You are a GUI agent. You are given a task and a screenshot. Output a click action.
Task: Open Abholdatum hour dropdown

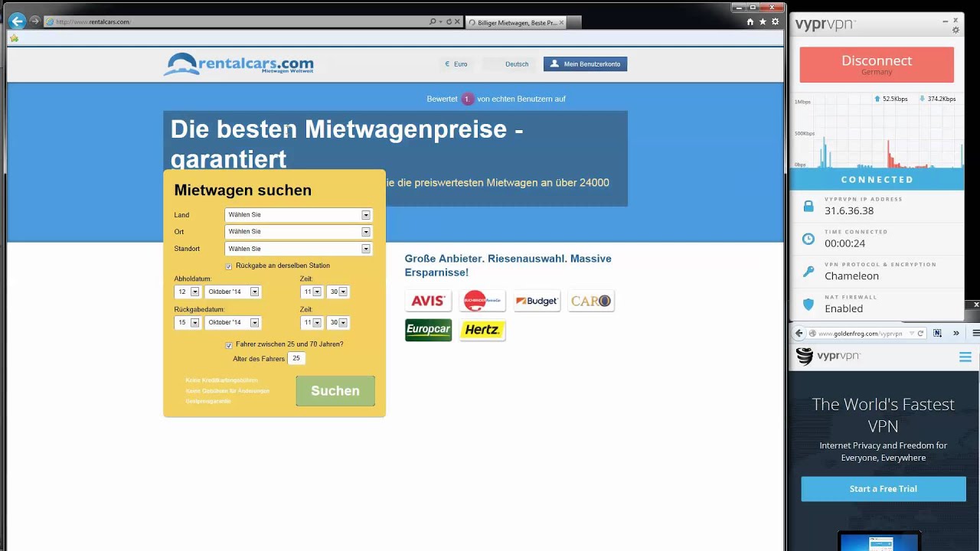[x=312, y=292]
